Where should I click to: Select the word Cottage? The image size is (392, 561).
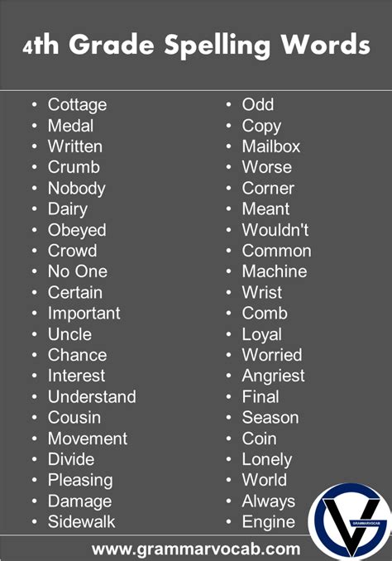coord(77,105)
